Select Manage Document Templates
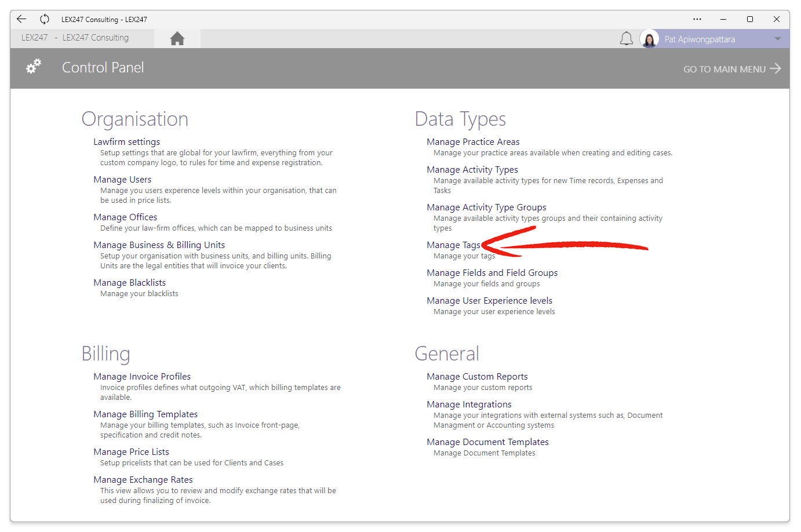801x532 pixels. [x=487, y=442]
